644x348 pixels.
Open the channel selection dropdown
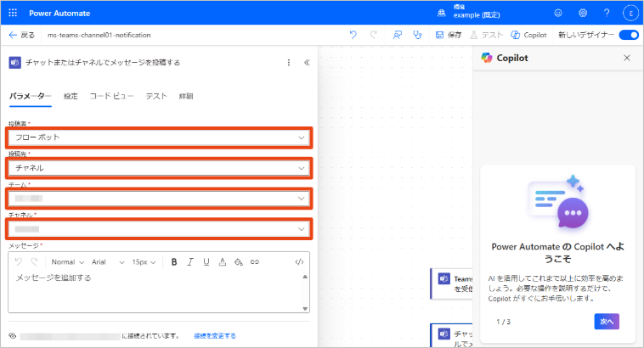(159, 229)
